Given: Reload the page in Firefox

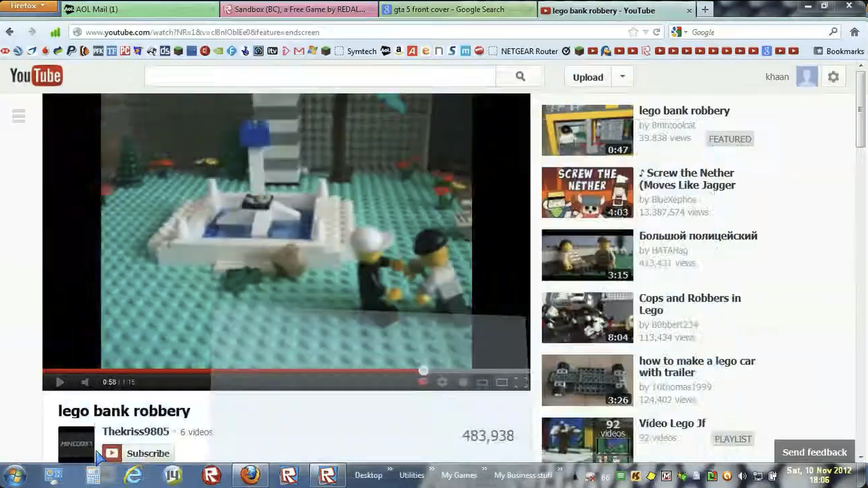Looking at the screenshot, I should (x=656, y=32).
